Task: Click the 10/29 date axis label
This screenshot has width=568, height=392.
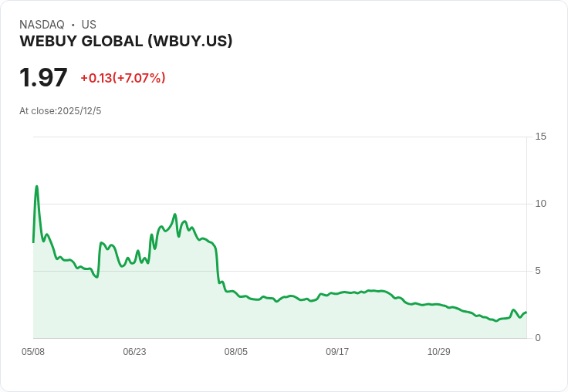Action: tap(438, 352)
